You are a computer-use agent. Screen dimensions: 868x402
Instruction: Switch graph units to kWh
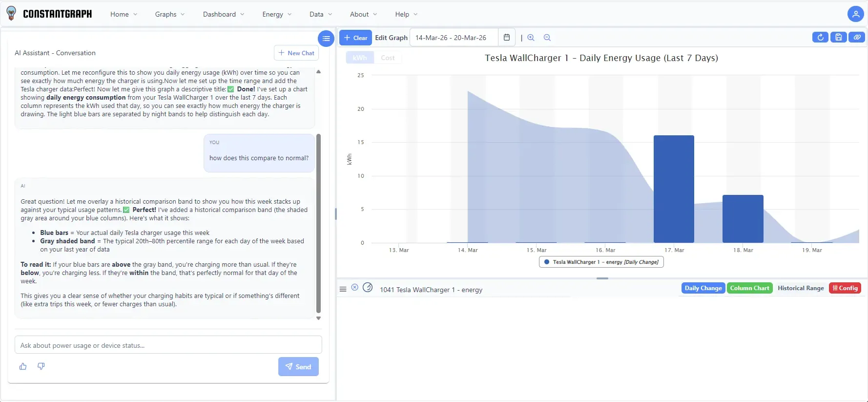click(x=360, y=58)
